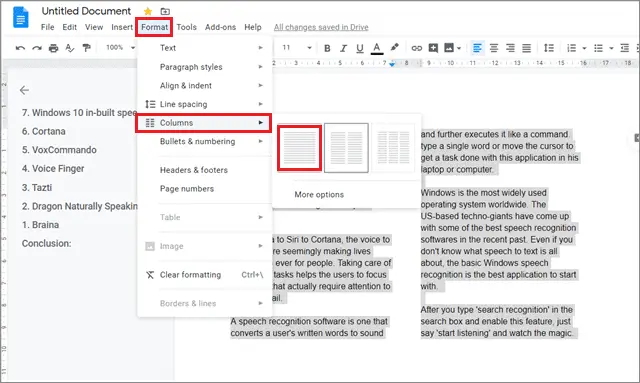Apply numbered list
Screen dimensions: 640x383
[571, 48]
